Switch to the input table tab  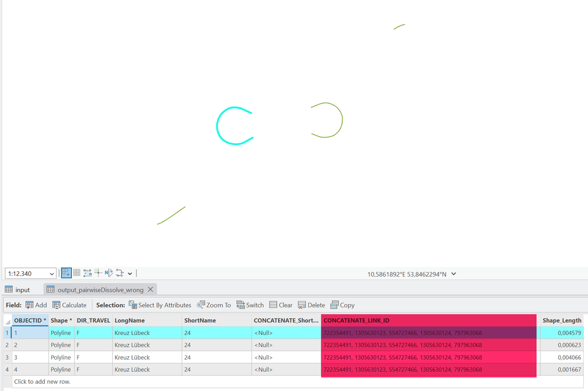coord(18,290)
